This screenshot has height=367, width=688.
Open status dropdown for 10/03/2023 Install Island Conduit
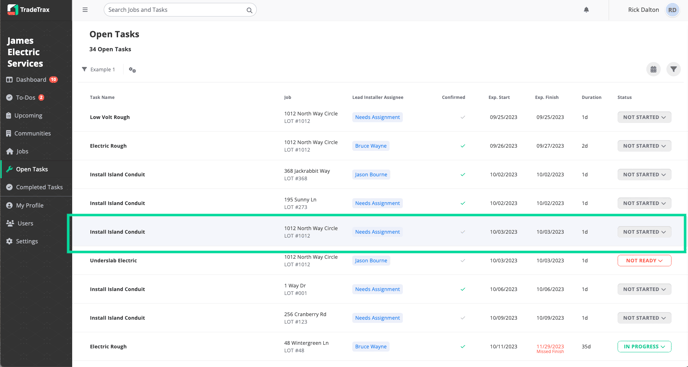(644, 232)
